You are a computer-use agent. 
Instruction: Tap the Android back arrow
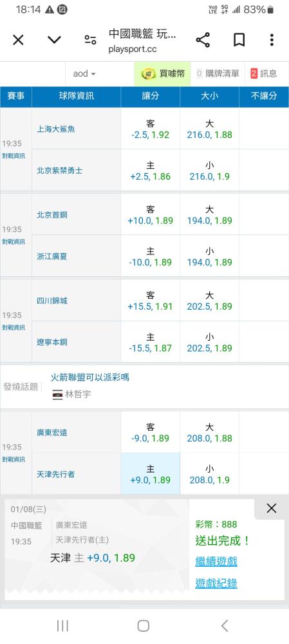point(224,625)
